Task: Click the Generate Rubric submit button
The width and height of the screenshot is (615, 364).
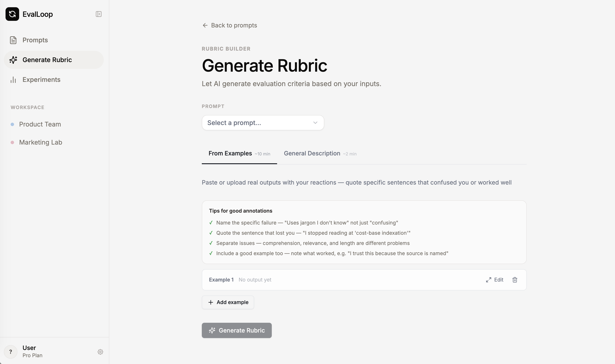Action: pyautogui.click(x=237, y=330)
